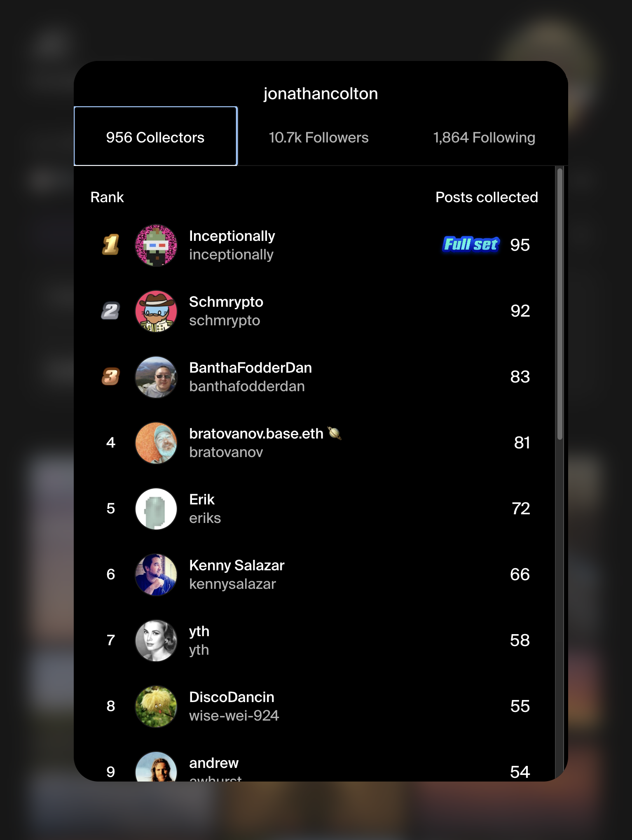Click the Full set badge for Inceptionally
The height and width of the screenshot is (840, 632).
(471, 245)
